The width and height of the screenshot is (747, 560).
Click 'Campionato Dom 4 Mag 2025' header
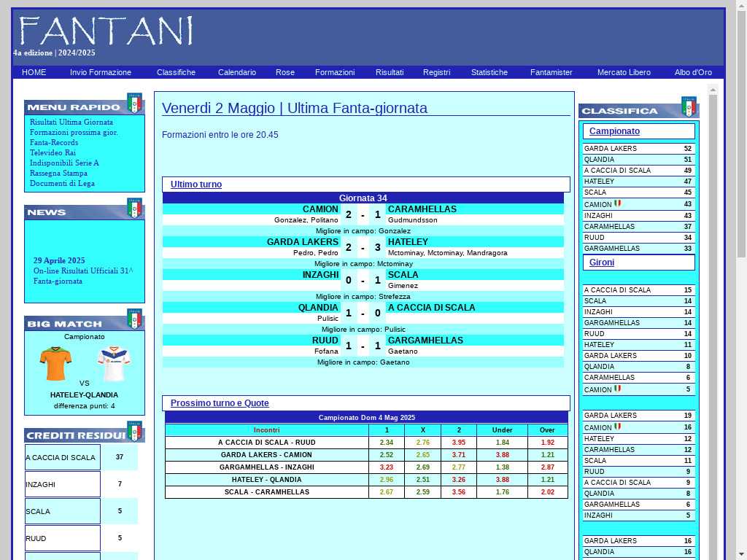367,418
